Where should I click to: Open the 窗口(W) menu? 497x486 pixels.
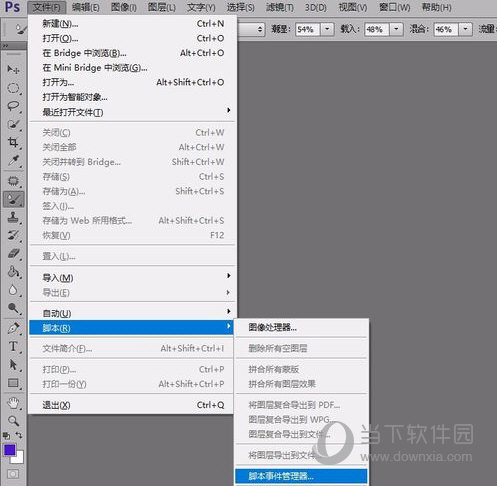(394, 7)
